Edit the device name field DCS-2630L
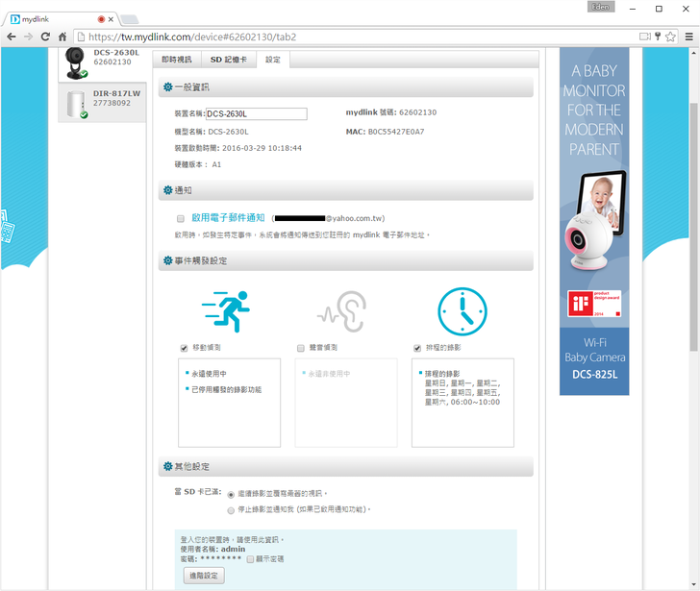 [x=256, y=113]
